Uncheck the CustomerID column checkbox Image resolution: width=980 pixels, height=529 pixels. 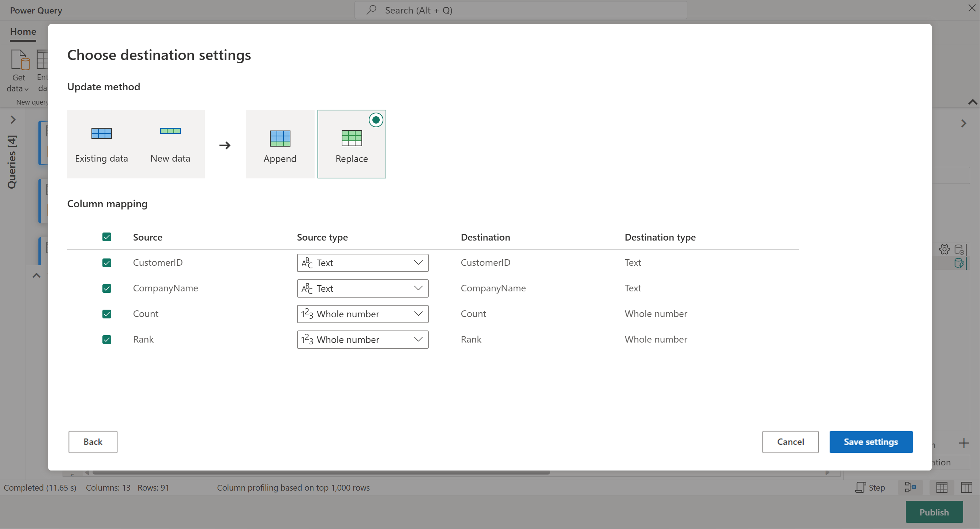(107, 263)
